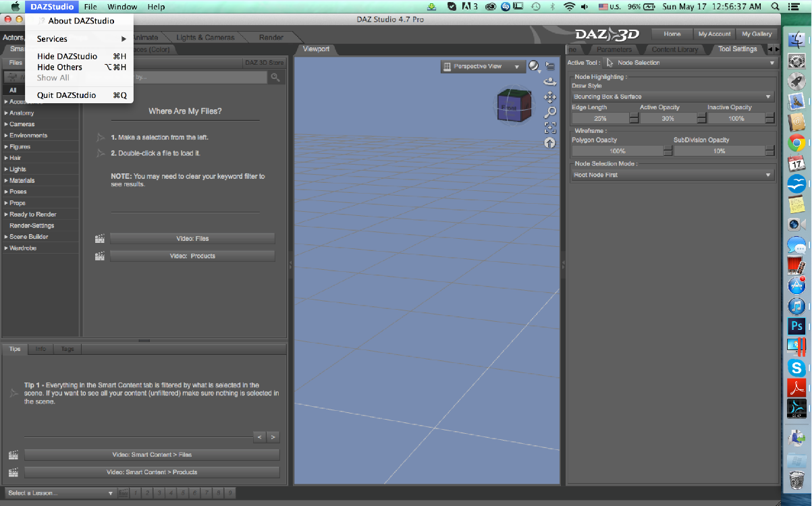This screenshot has height=506, width=812.
Task: Click the reset camera up-arrow icon
Action: coord(550,143)
